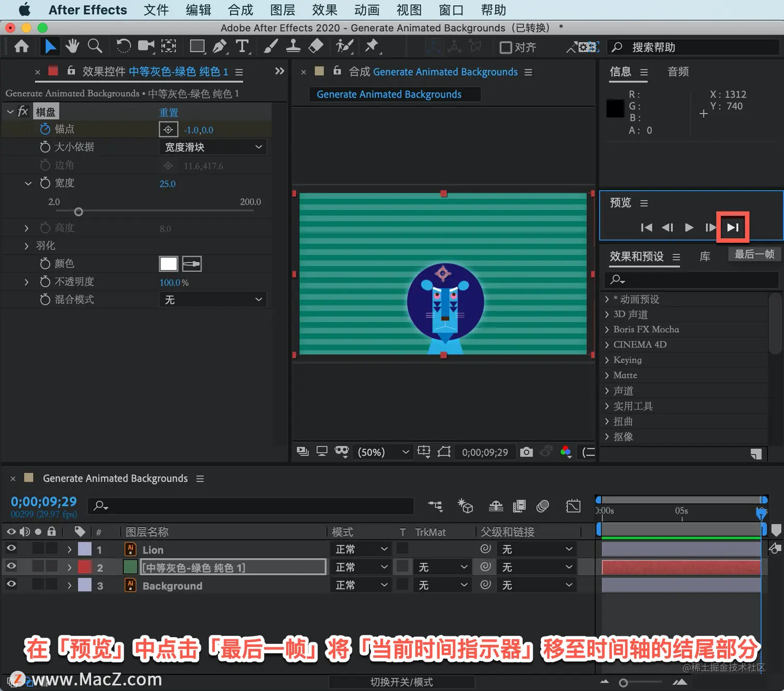Toggle the snapping 对齐 checkbox

(x=506, y=48)
